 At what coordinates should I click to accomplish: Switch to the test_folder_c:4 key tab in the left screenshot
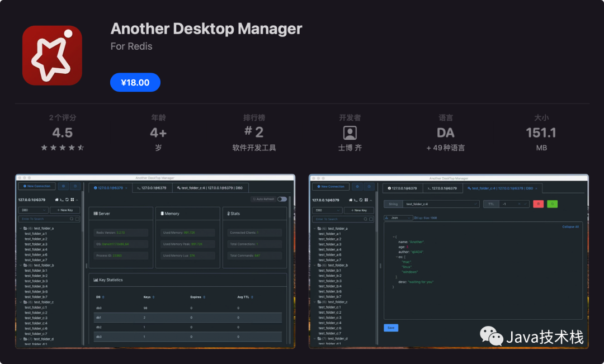(x=210, y=188)
